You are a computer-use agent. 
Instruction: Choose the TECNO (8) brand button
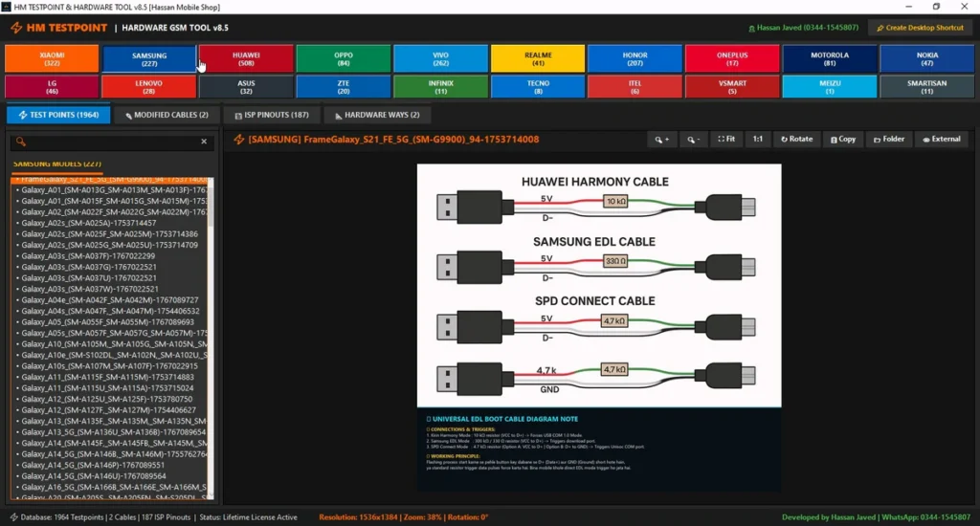[538, 87]
